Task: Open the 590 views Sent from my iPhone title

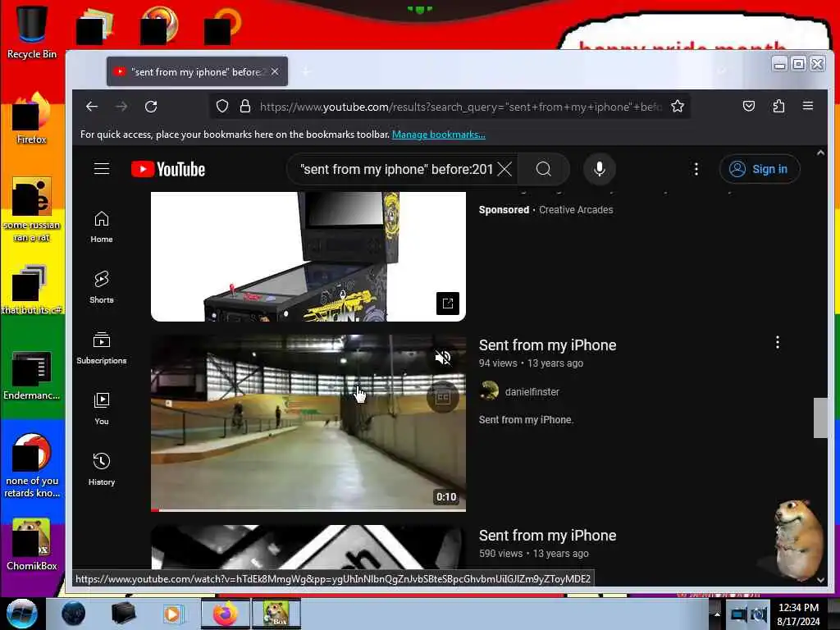Action: [547, 536]
